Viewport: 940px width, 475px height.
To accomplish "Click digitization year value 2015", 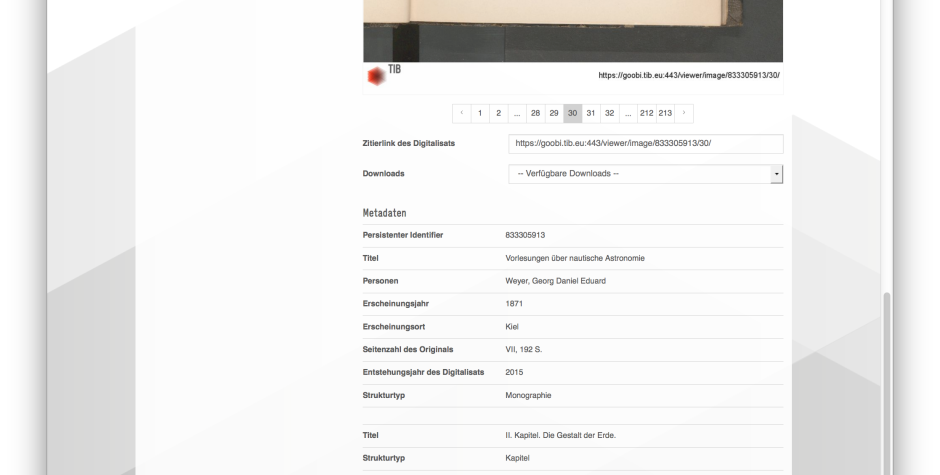I will coord(514,372).
